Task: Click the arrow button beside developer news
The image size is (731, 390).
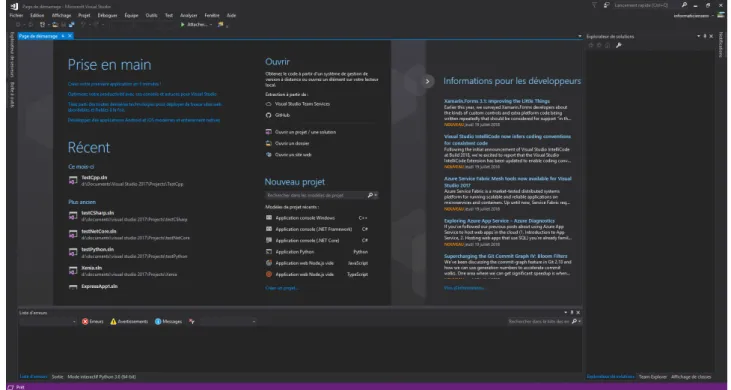Action: (x=427, y=81)
